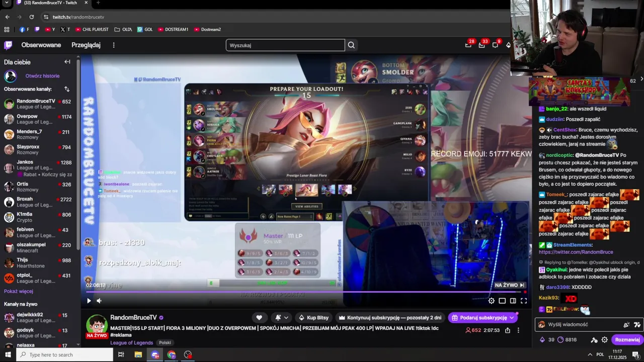Open Task View on taskbar

click(x=121, y=355)
